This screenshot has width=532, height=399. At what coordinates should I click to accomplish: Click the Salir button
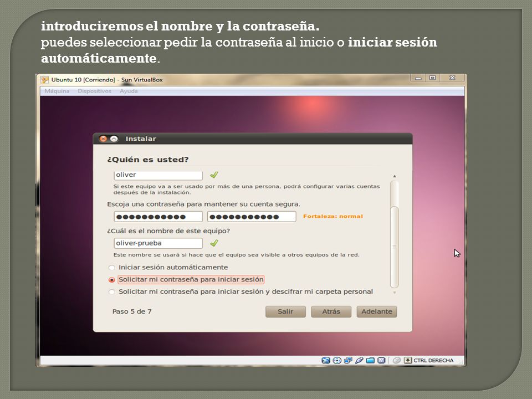(x=285, y=311)
